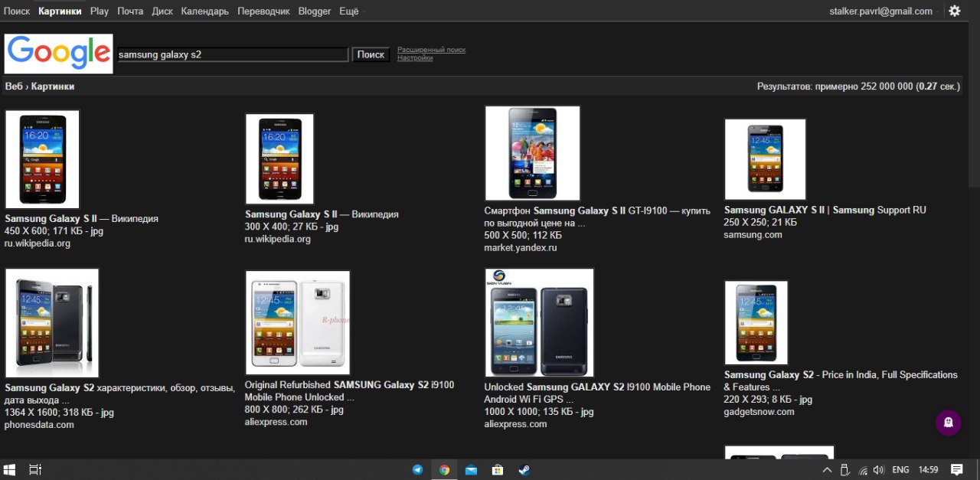Open the 450 X 600 Wikipedia phone thumbnail

point(42,159)
